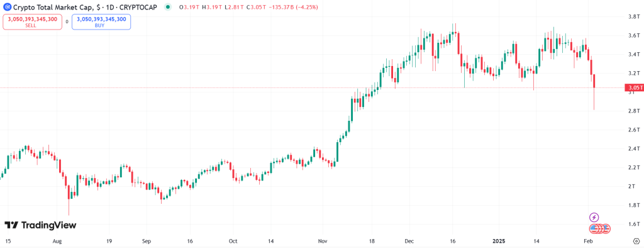Click the 2T level on price scale
The height and width of the screenshot is (251, 644).
633,186
